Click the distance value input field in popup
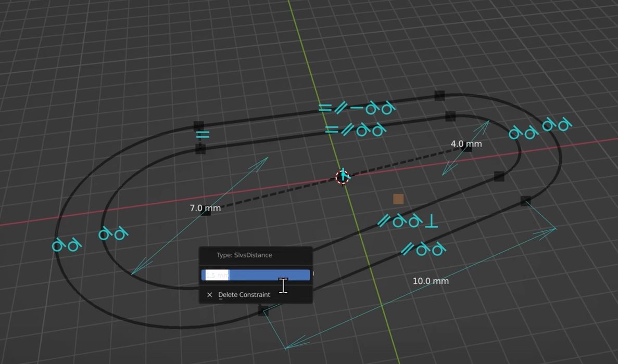 pos(255,275)
